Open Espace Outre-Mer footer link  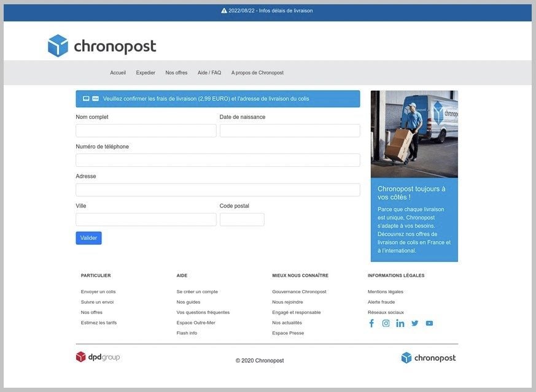[196, 322]
